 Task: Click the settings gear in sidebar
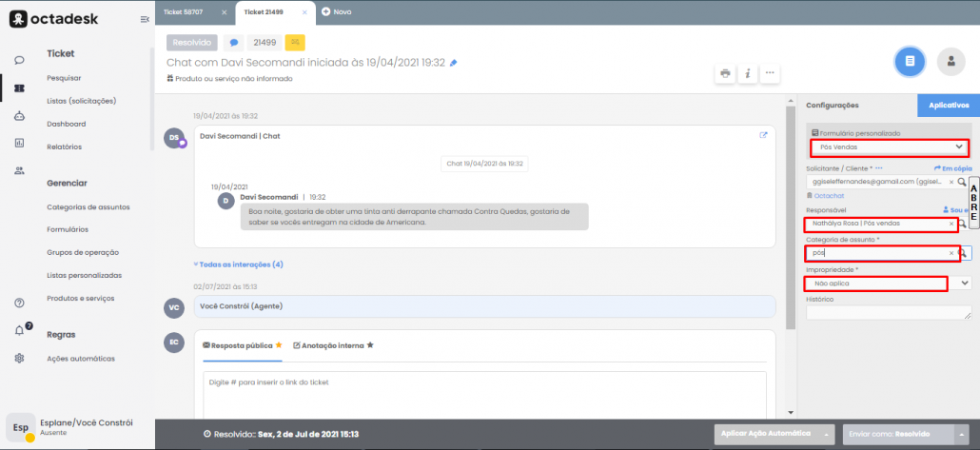(19, 358)
